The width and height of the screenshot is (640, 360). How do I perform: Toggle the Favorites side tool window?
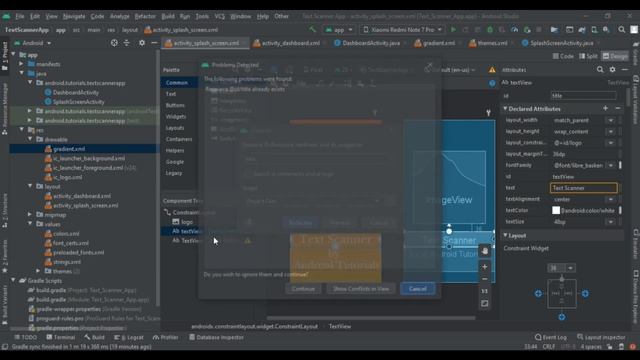tap(4, 256)
